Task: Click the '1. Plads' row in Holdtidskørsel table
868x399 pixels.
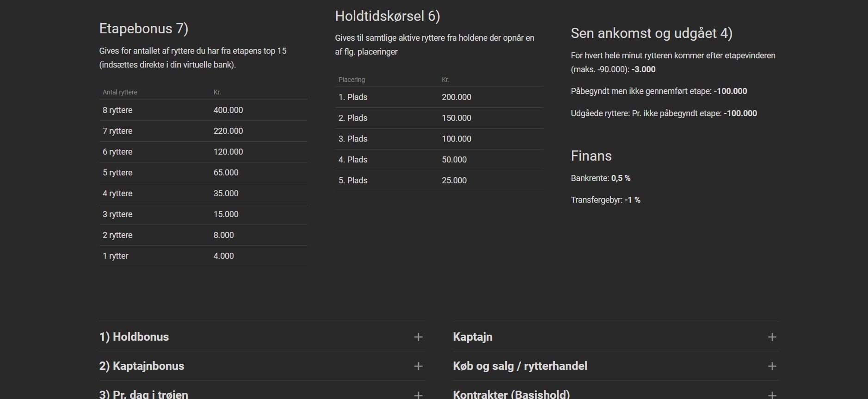Action: click(438, 97)
